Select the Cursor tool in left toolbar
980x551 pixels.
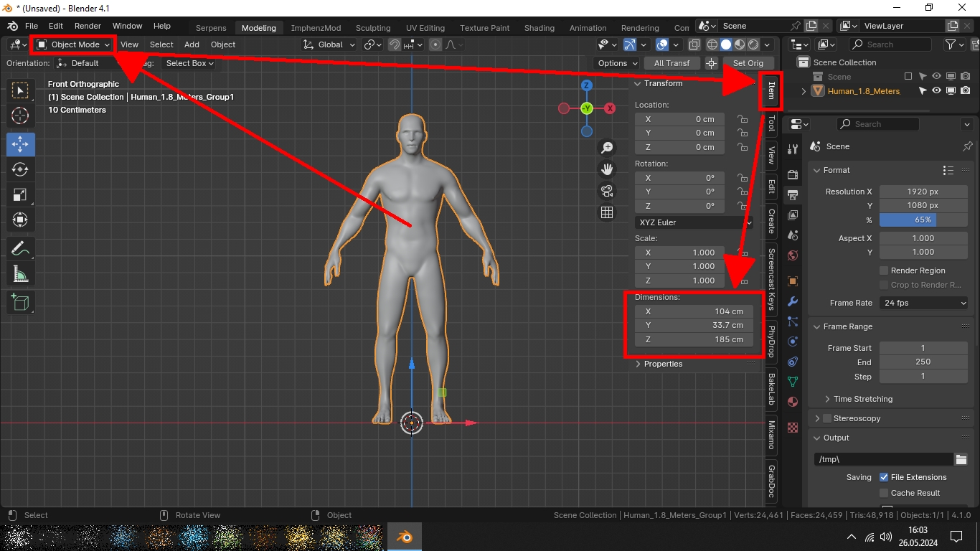20,116
